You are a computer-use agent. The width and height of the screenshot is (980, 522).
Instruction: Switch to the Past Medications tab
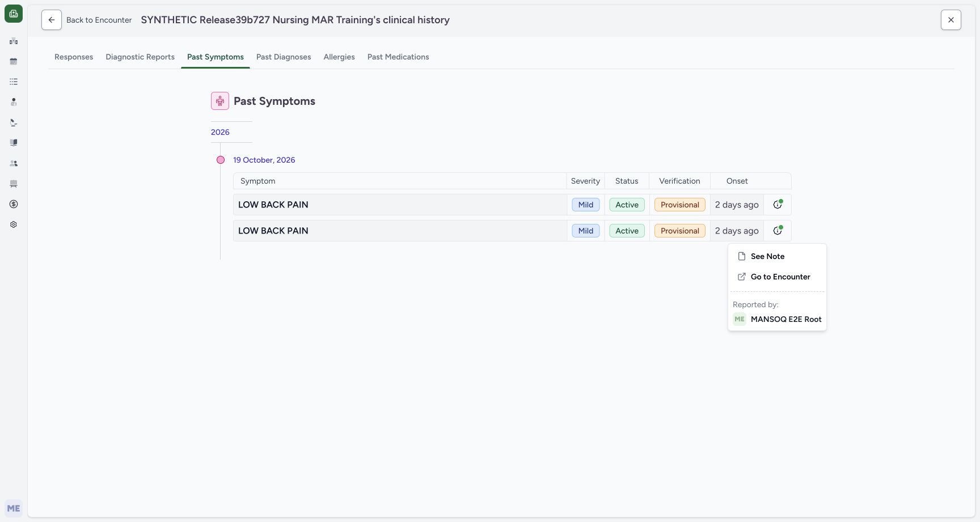[398, 57]
